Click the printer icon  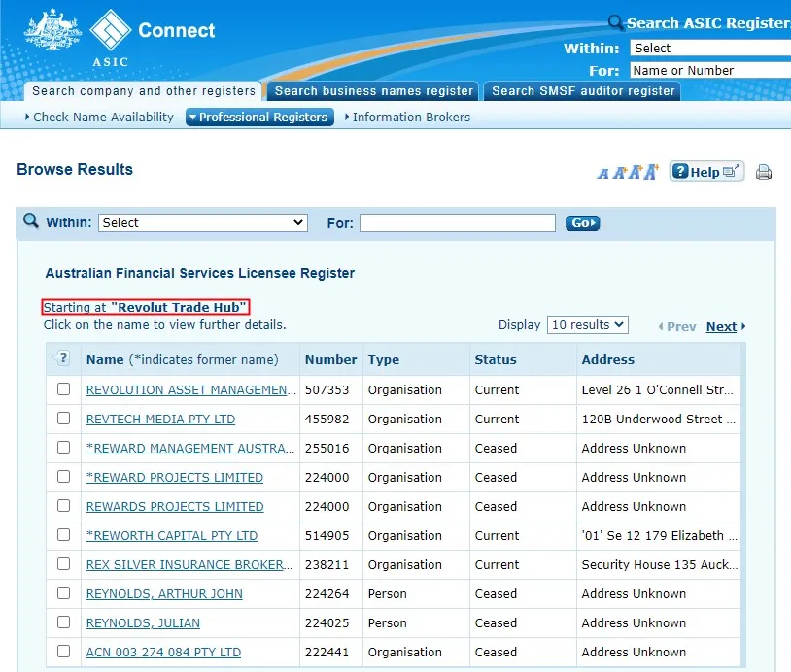[x=763, y=173]
